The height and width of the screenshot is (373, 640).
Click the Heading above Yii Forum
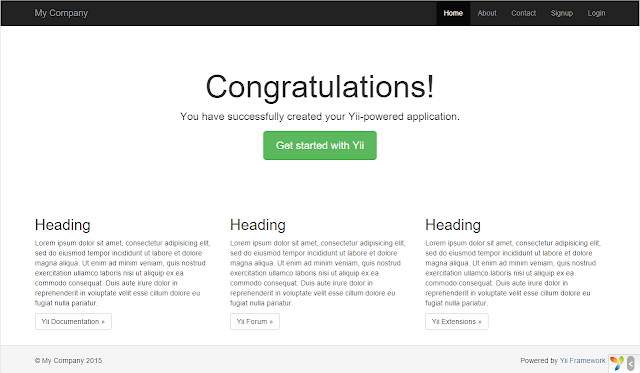(258, 225)
